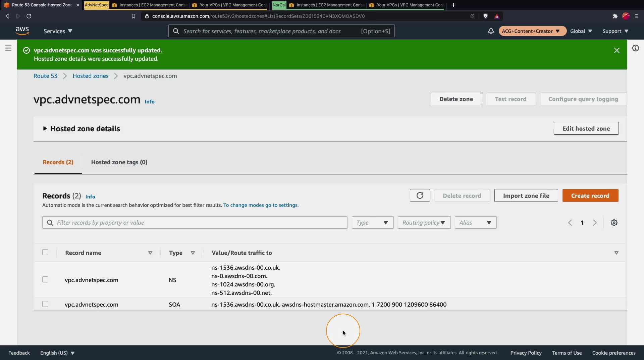Go to Route 53 breadcrumb link

point(45,76)
